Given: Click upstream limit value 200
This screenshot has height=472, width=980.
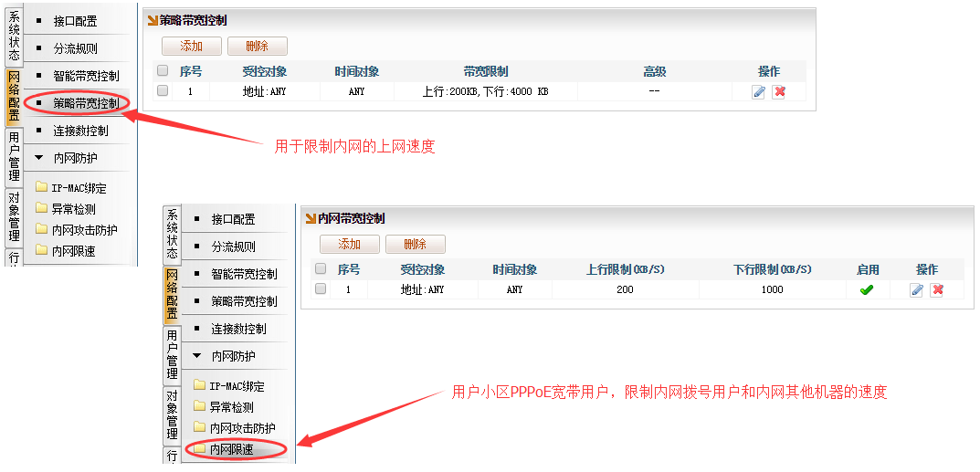Looking at the screenshot, I should click(x=625, y=289).
